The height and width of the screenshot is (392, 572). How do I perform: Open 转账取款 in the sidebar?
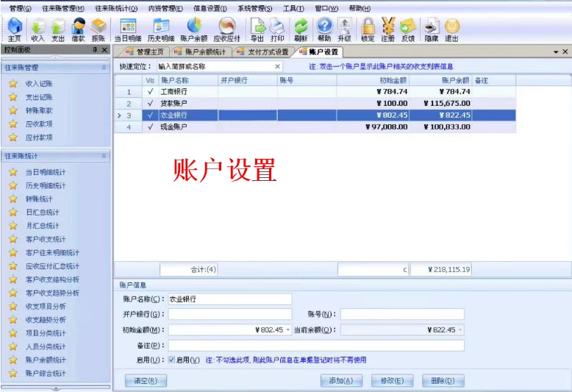point(39,110)
